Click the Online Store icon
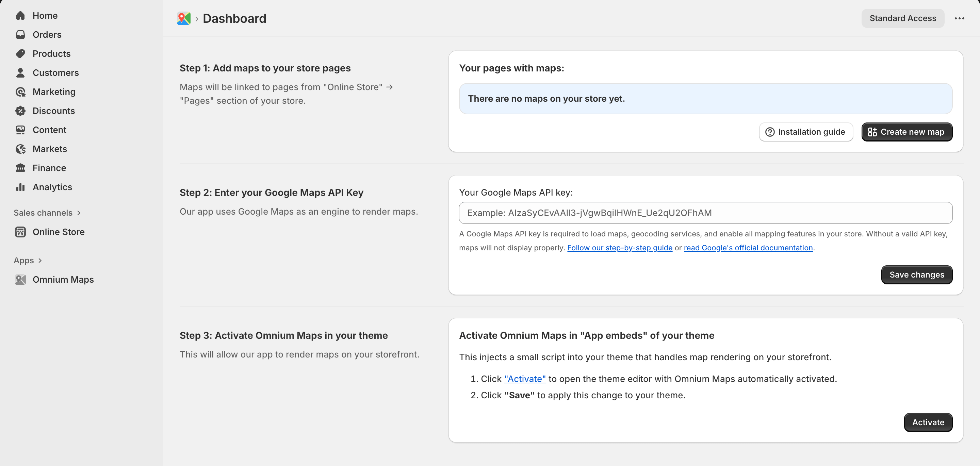 pos(21,232)
